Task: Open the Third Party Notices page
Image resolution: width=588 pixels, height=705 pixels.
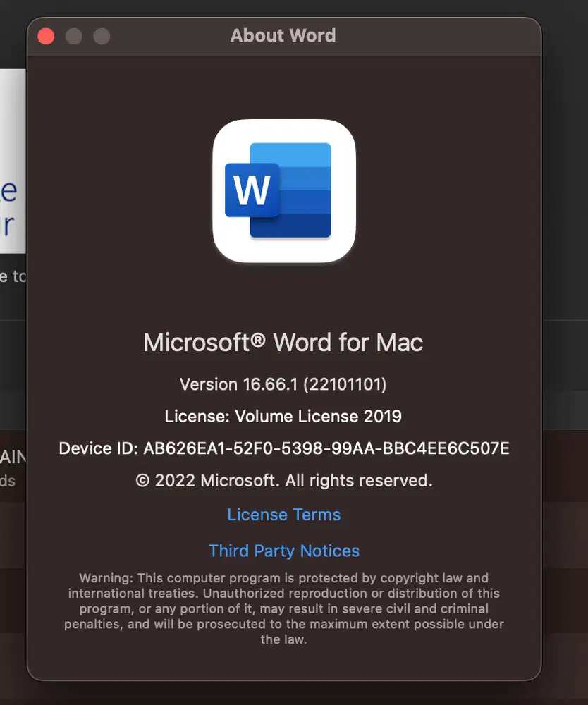Action: tap(283, 551)
